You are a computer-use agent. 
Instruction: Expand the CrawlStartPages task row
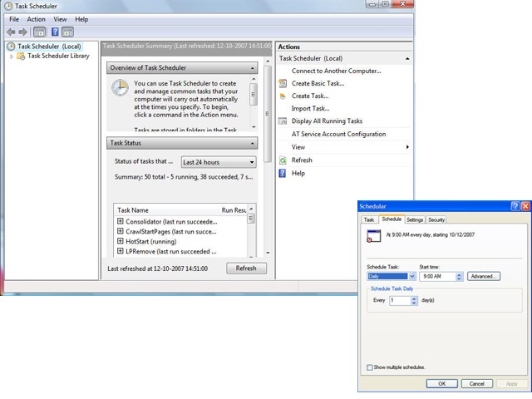pyautogui.click(x=120, y=231)
